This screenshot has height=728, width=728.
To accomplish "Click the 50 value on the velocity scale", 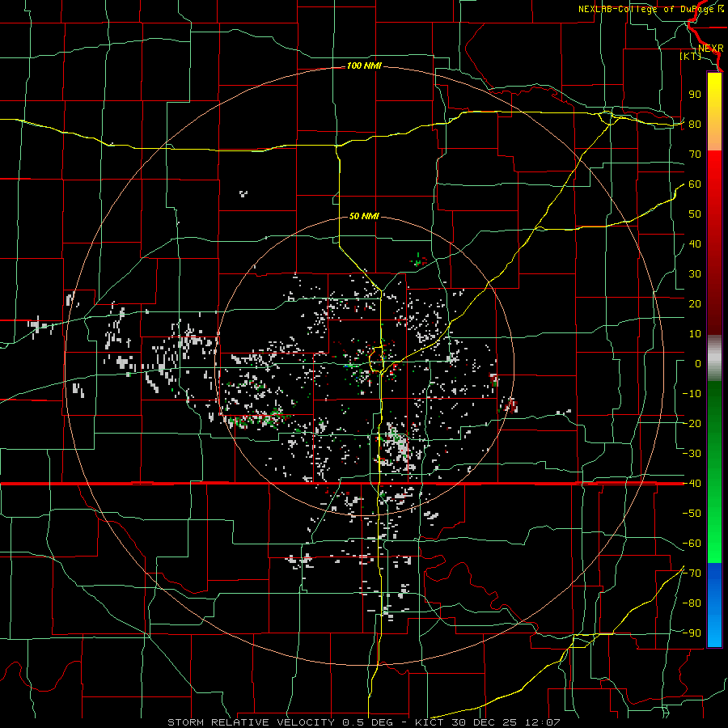I will (695, 214).
